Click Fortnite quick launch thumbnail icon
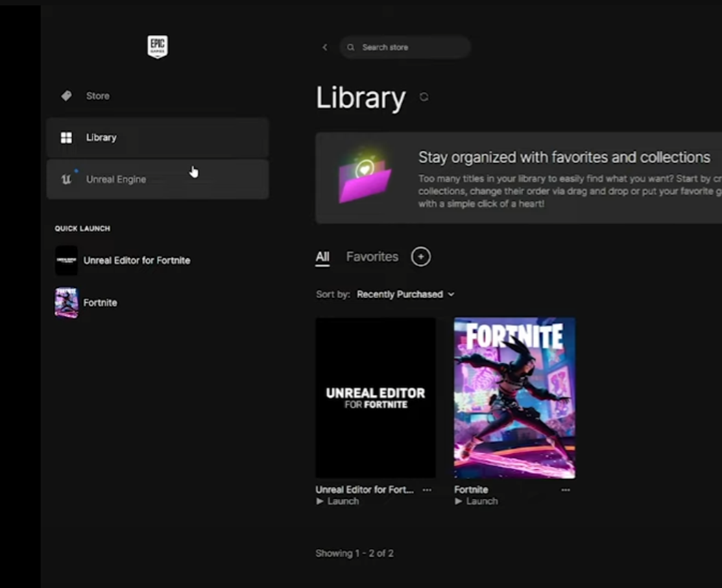The height and width of the screenshot is (588, 722). click(67, 303)
